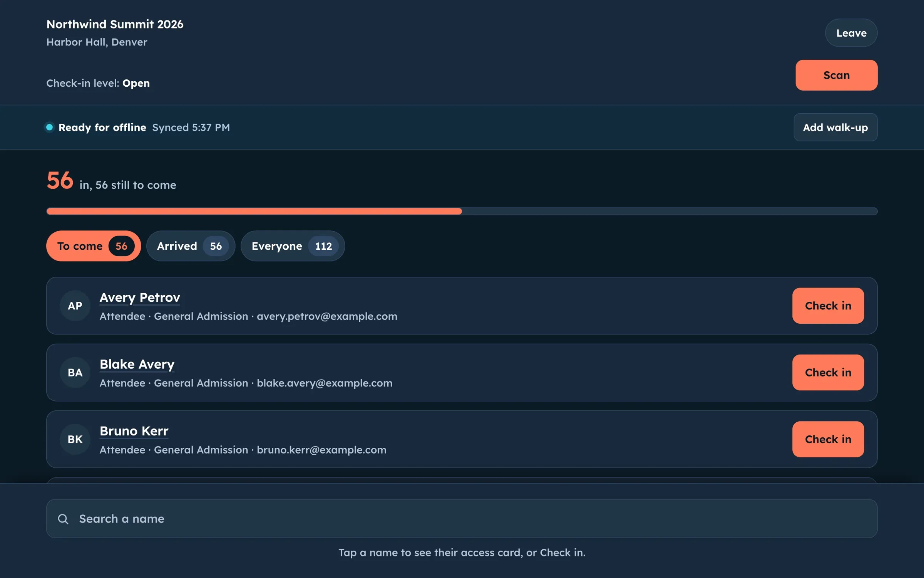The width and height of the screenshot is (924, 578).
Task: Click the search magnifier icon
Action: point(63,519)
